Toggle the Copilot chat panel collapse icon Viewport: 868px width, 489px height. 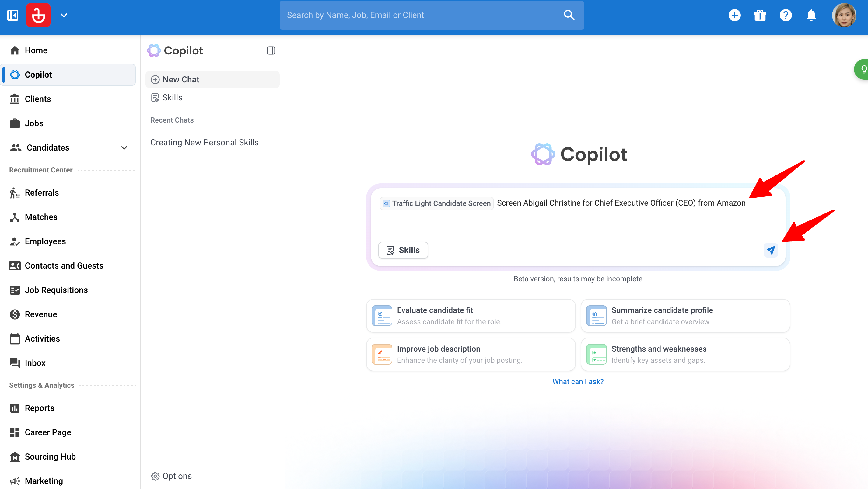click(271, 50)
